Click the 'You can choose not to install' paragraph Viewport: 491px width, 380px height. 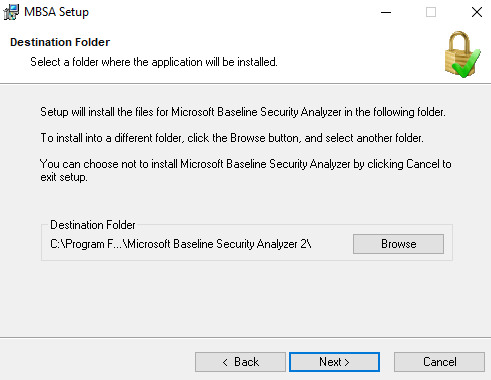tap(246, 170)
